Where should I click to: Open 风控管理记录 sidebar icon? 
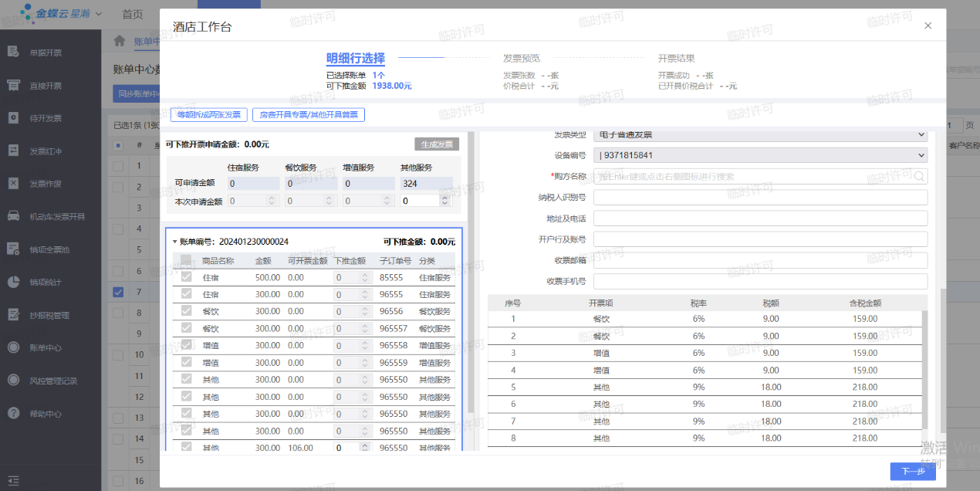tap(13, 380)
